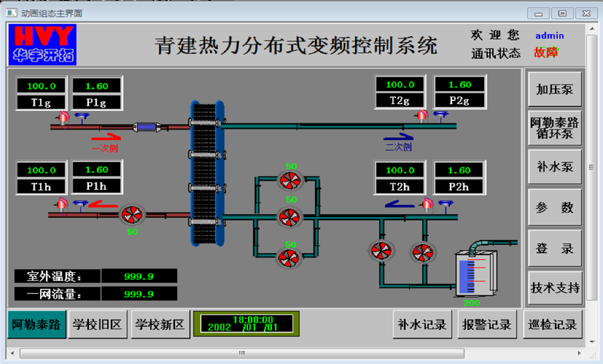Click the horizontal scrollbar thumb

[x=242, y=353]
